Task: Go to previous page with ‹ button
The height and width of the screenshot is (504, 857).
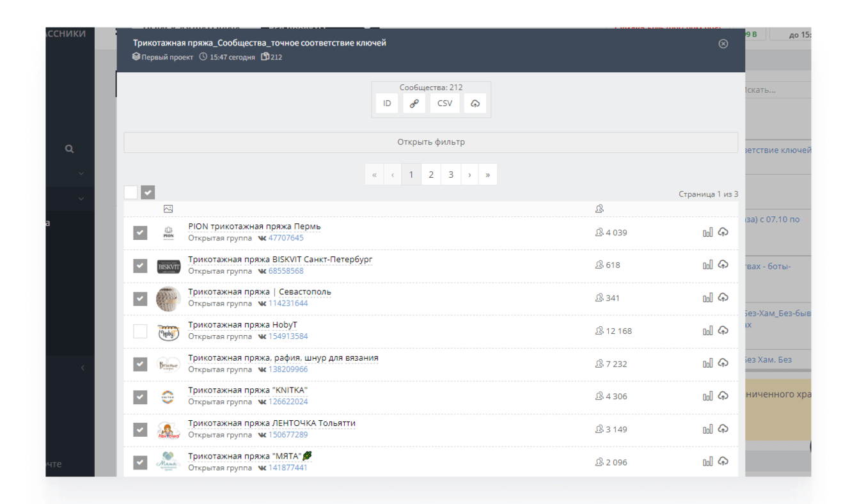Action: coord(393,175)
